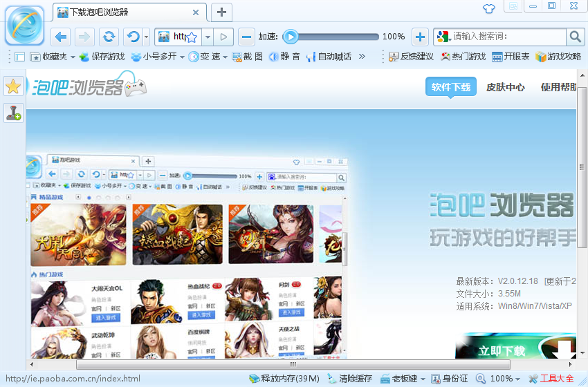Take a screenshot with 截图

click(248, 57)
